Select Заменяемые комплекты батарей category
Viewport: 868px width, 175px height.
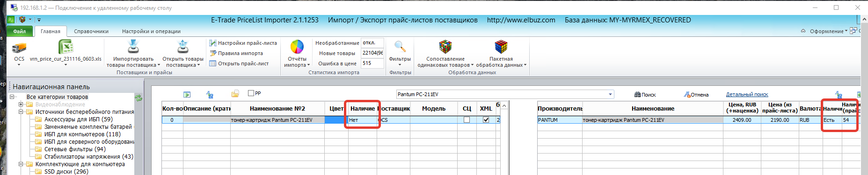(88, 127)
